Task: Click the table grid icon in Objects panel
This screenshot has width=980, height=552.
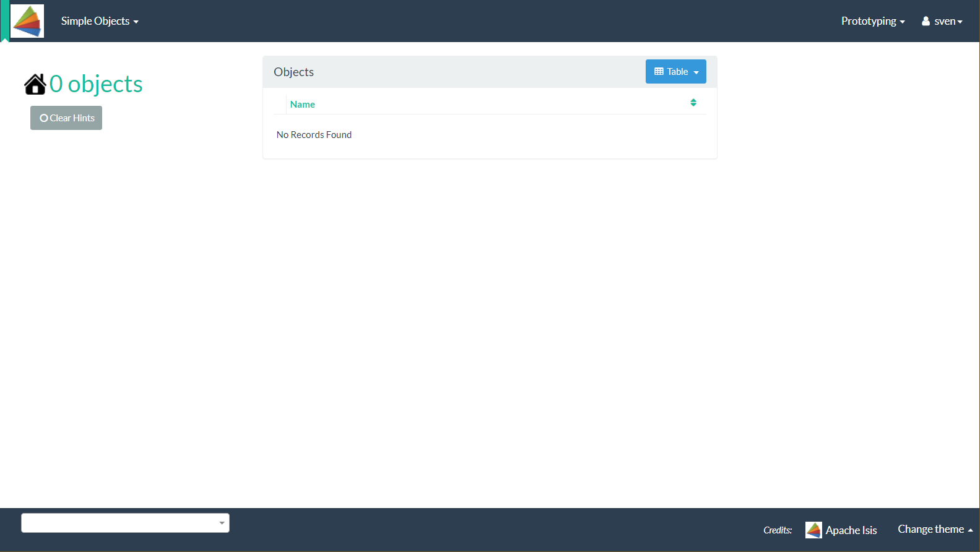Action: click(659, 72)
